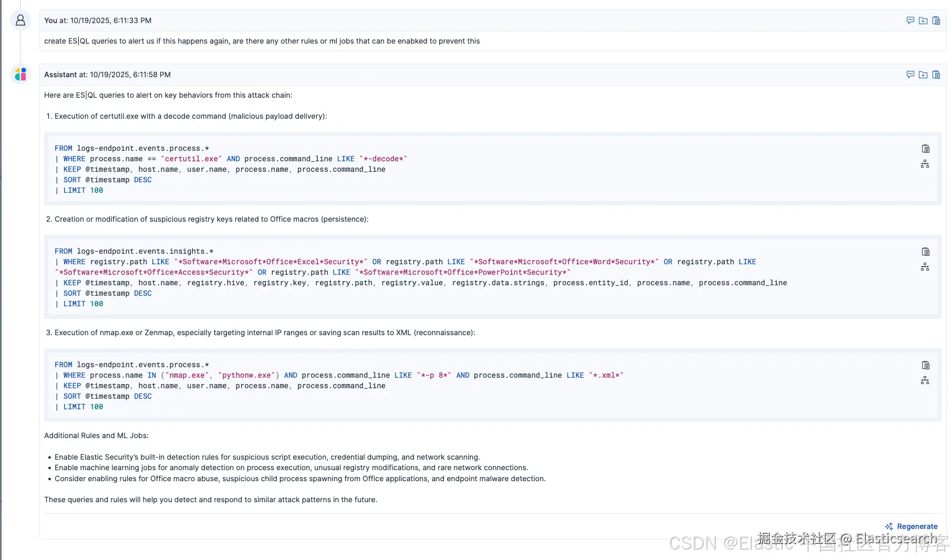Copy the certutil.exe ES|QL query code

coord(925,149)
